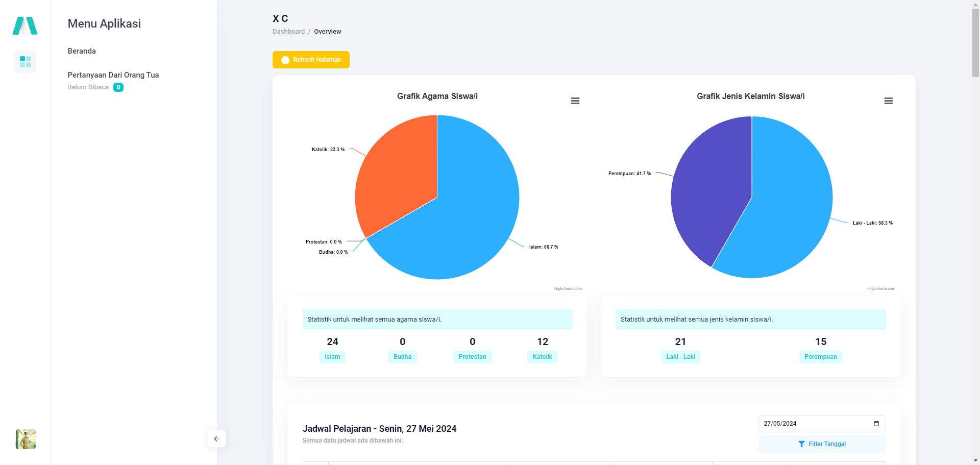Viewport: 980px width, 465px height.
Task: Click the unread count badge next to Belum Dibaca
Action: (x=118, y=87)
